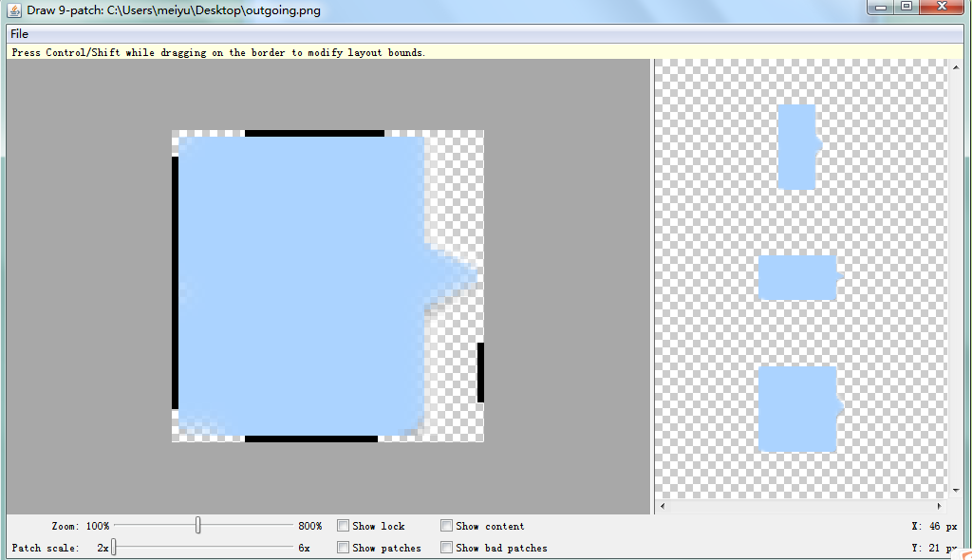Viewport: 972px width, 560px height.
Task: Click the Java icon in title bar
Action: (14, 10)
